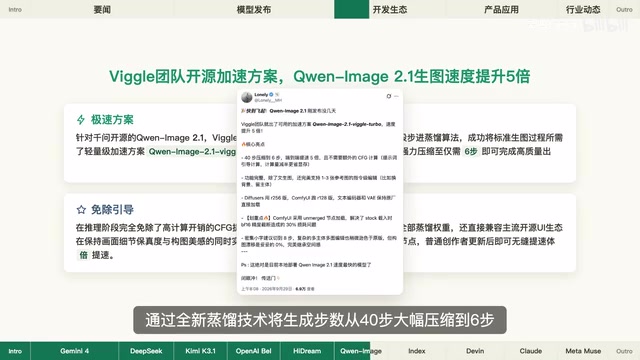The image size is (640, 360).
Task: Click the verified badge next to Lonely
Action: [271, 95]
